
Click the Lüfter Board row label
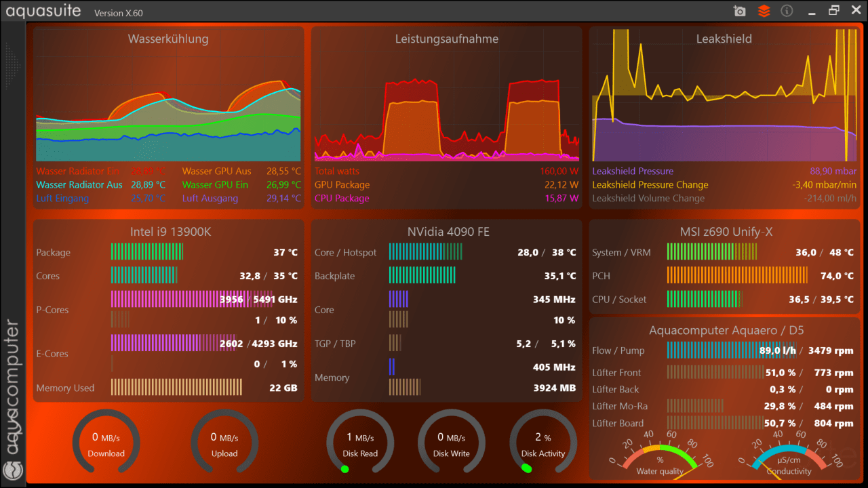pos(618,423)
